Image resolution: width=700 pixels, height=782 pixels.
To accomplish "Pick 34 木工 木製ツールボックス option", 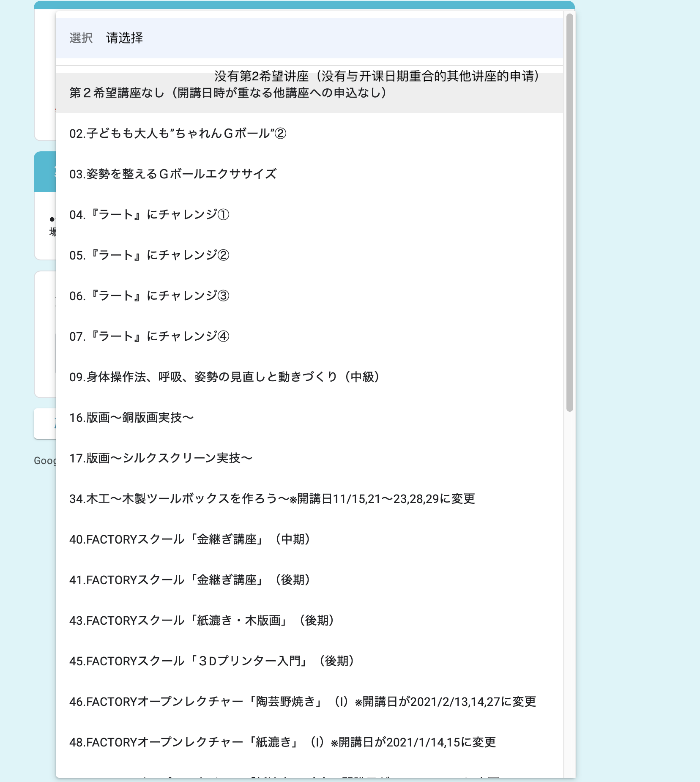I will point(272,499).
